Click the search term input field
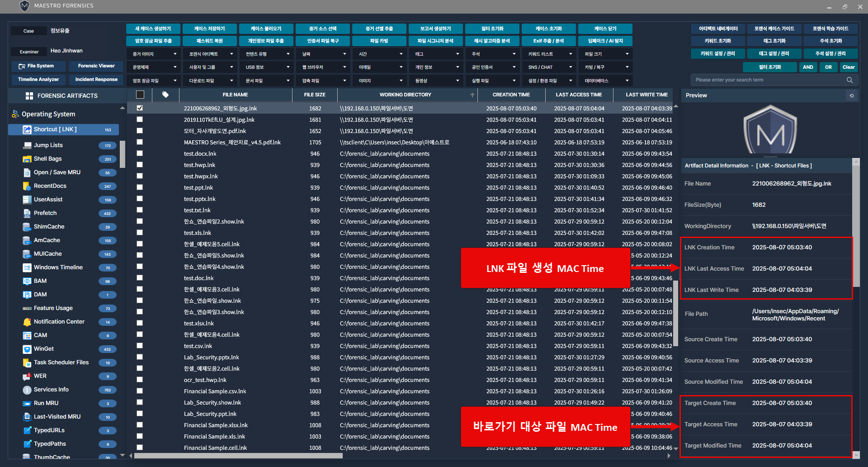 (x=769, y=80)
